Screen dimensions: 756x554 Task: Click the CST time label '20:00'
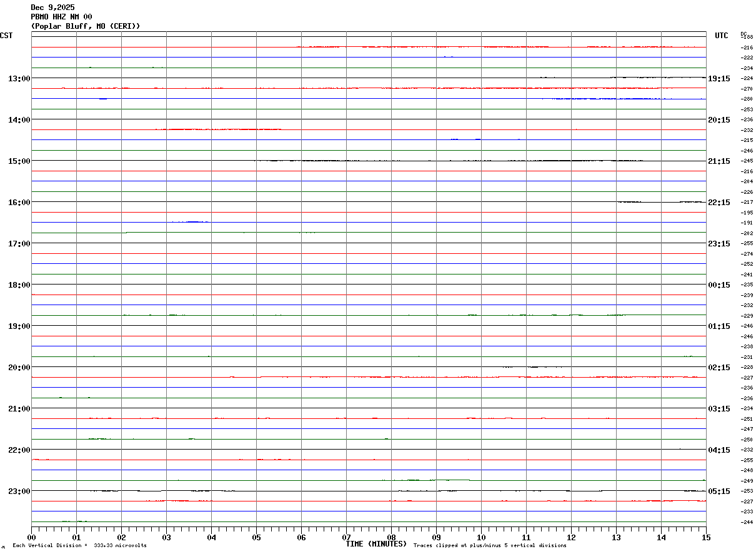(19, 368)
